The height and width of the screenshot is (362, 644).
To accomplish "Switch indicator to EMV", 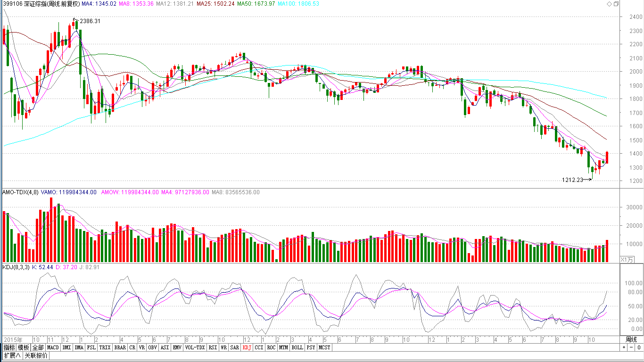I will point(177,347).
